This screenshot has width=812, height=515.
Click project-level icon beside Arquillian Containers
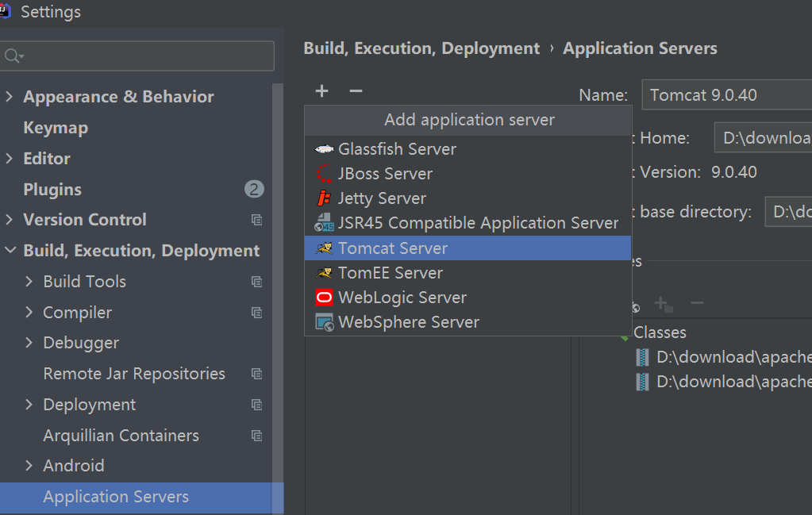click(256, 436)
